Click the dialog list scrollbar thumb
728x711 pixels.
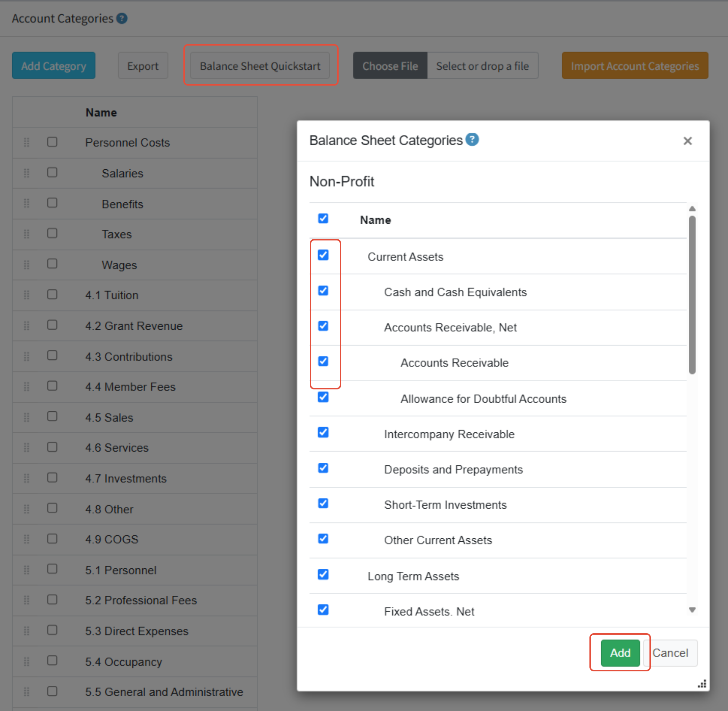click(x=692, y=295)
